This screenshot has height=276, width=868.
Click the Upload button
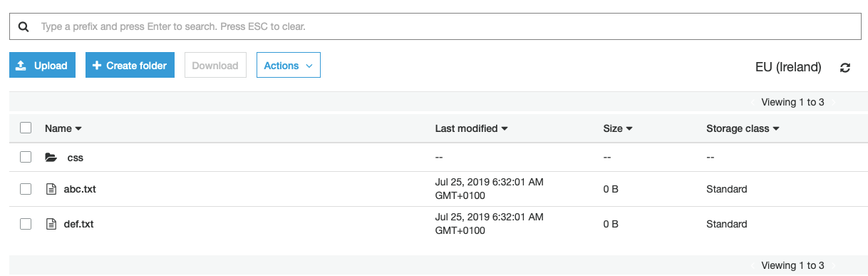(x=42, y=66)
